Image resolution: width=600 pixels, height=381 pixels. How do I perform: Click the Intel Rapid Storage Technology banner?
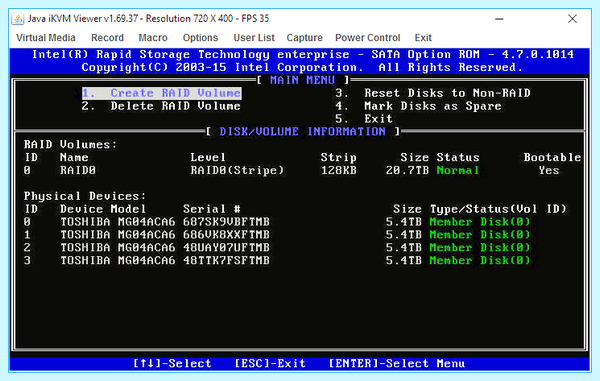[x=303, y=54]
